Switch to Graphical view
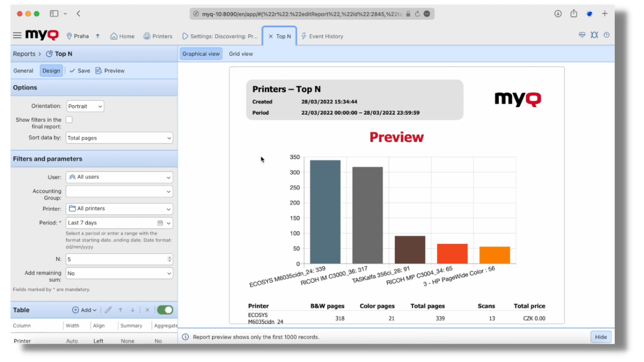 [201, 54]
